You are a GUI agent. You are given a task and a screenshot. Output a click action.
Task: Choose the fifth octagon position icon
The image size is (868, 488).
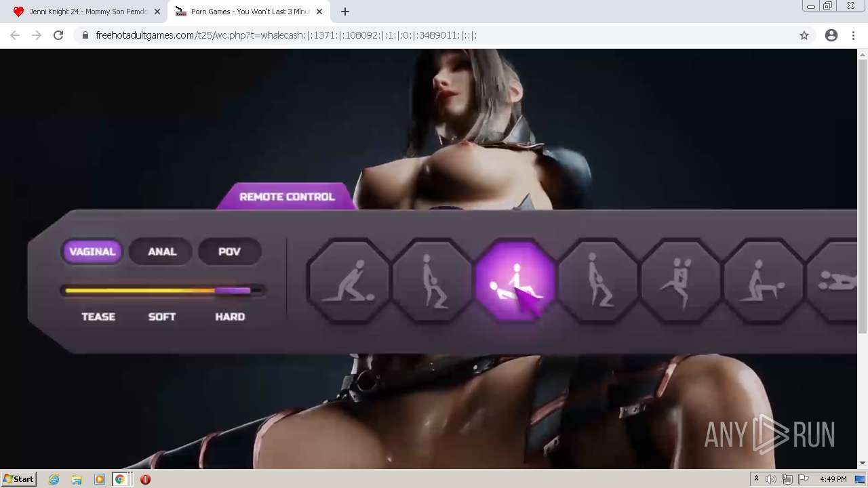(682, 281)
